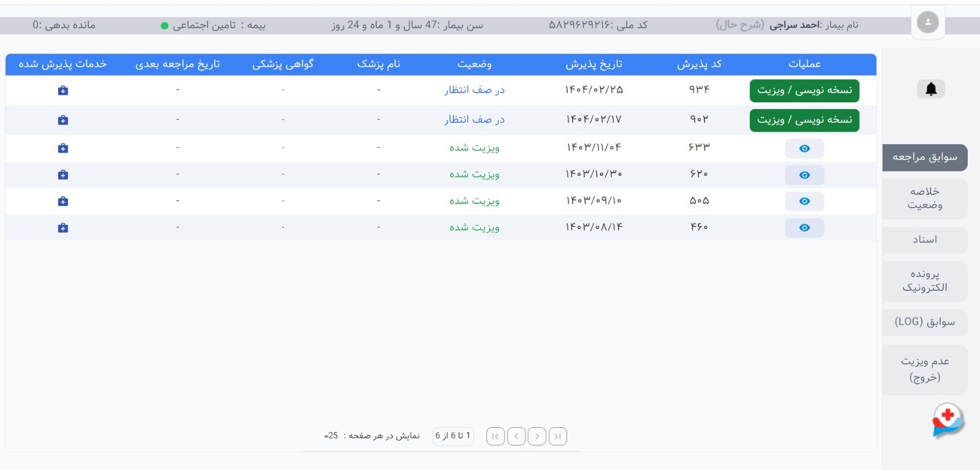Click در صف انتظار status for ۱۴۰۴/۰۲/۱۷

coord(474,119)
